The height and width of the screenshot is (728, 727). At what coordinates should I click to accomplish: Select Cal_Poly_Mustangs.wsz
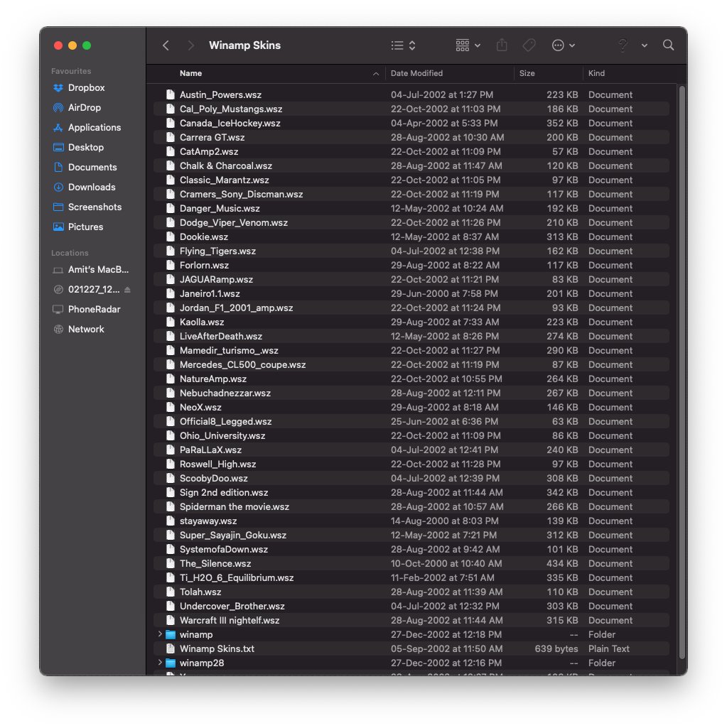(x=411, y=109)
